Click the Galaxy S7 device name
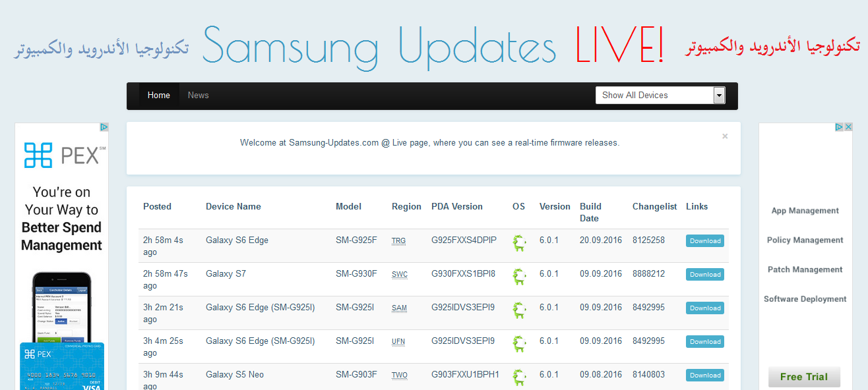The height and width of the screenshot is (390, 868). tap(226, 273)
